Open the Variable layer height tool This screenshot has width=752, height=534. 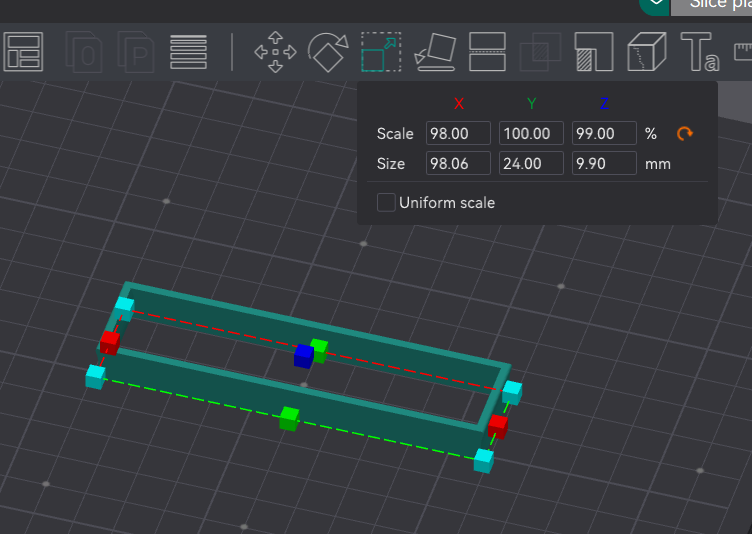tap(188, 52)
